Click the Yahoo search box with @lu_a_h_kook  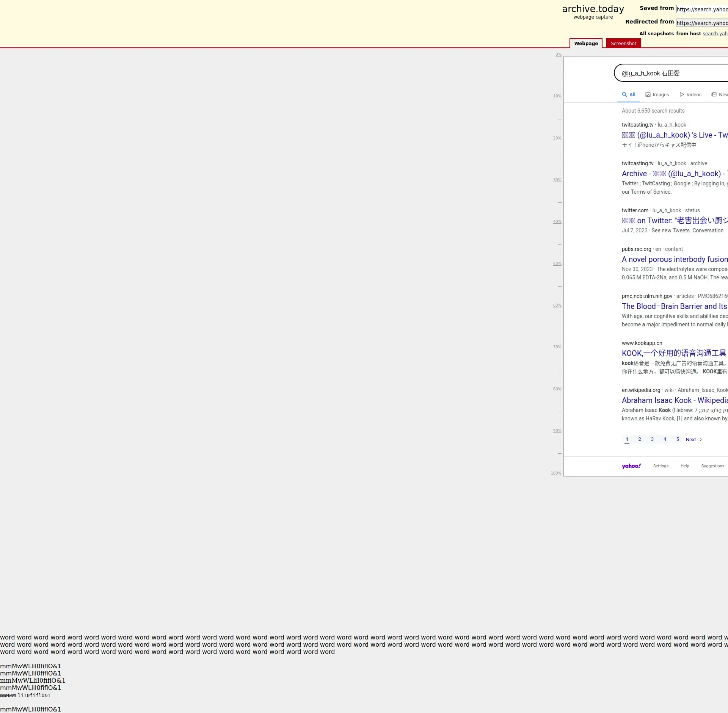[x=671, y=73]
